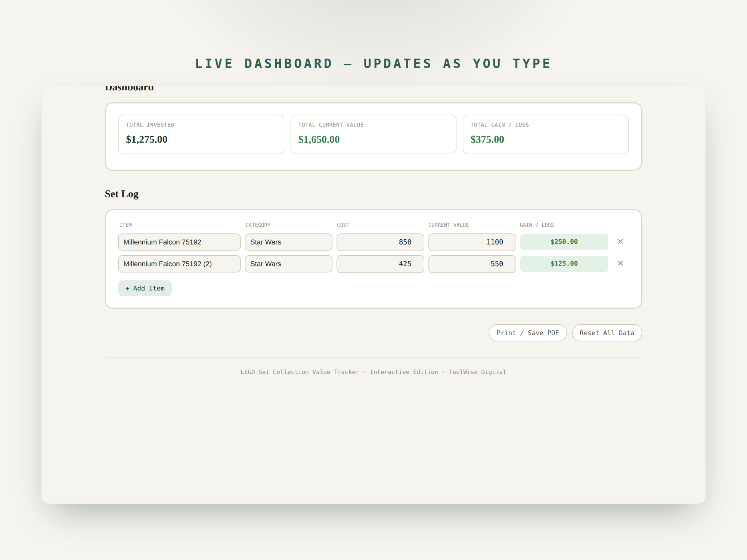The height and width of the screenshot is (560, 747).
Task: Select the second row Star Wars category field
Action: click(x=288, y=264)
